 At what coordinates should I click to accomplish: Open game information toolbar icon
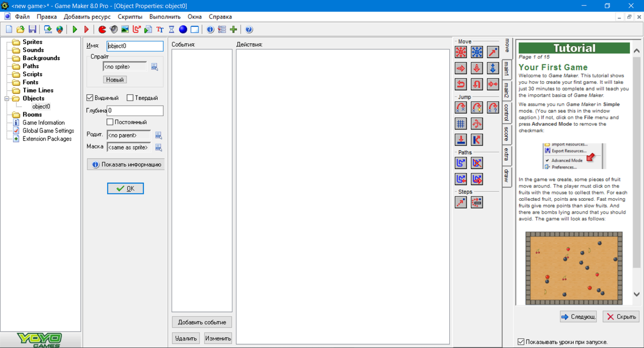210,29
